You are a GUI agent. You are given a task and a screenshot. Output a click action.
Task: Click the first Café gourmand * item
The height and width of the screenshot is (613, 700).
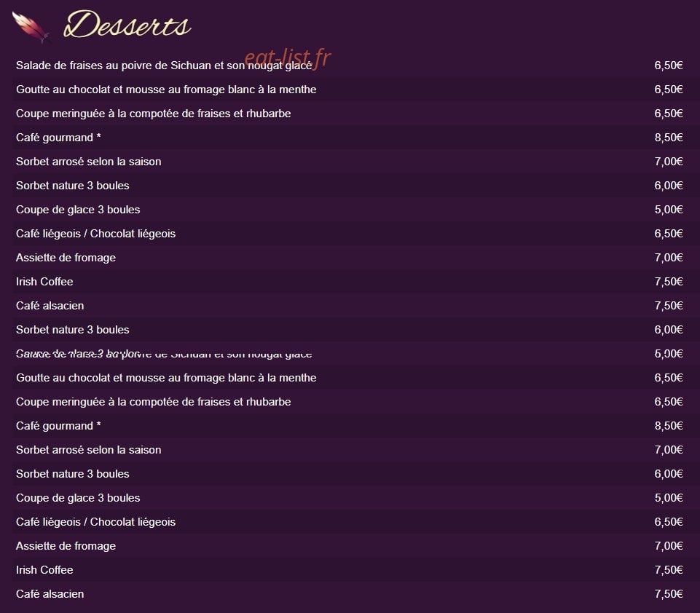click(58, 138)
